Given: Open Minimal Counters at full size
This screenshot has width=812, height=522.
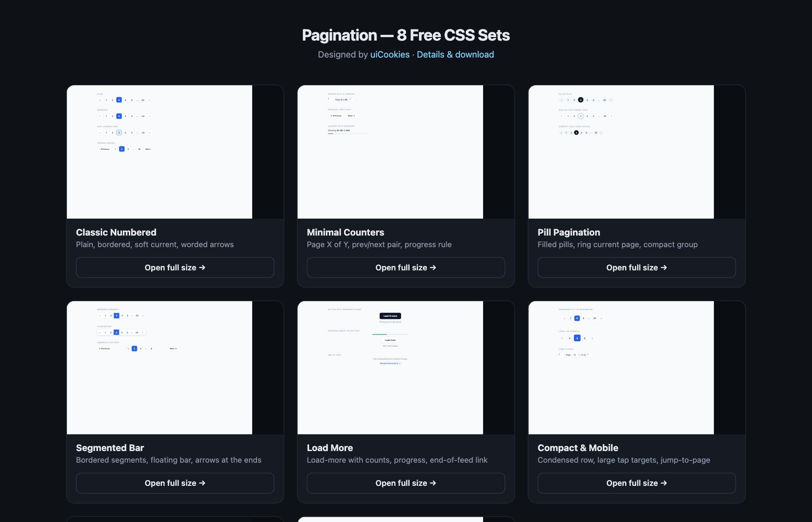Looking at the screenshot, I should point(406,267).
